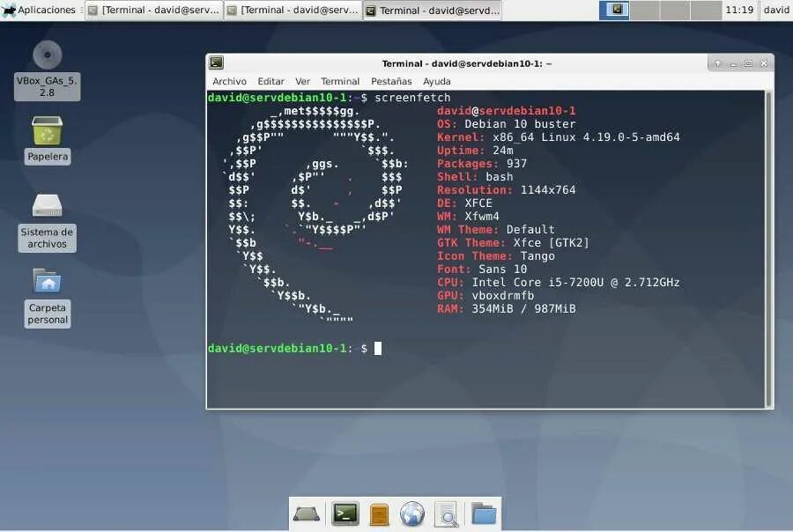793x532 pixels.
Task: Click the 'Kernel: x86_64 Linux 4.19.0-5-amd64' line
Action: (559, 137)
